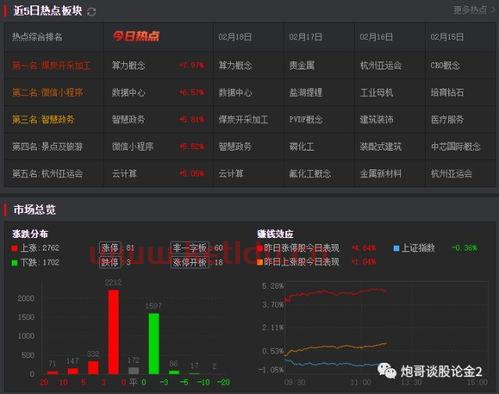Click 金属新材料 under 02月16日
499x394 pixels.
381,173
